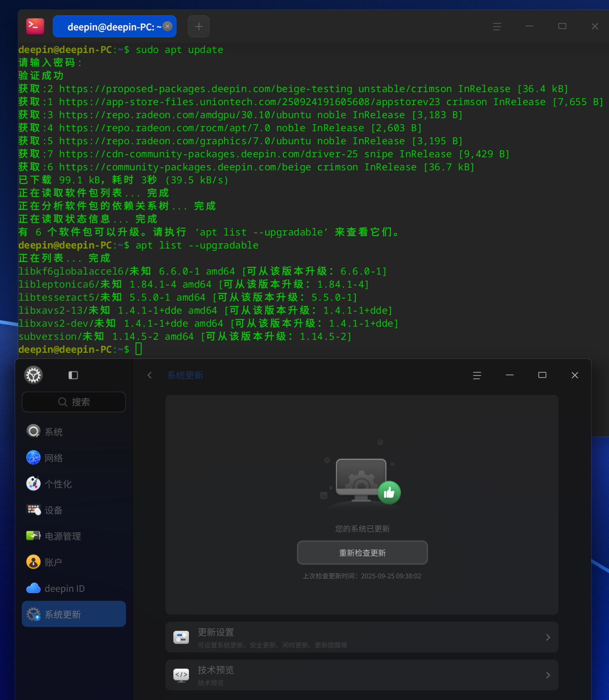609x700 pixels.
Task: Open deepin ID in the sidebar
Action: (x=74, y=588)
